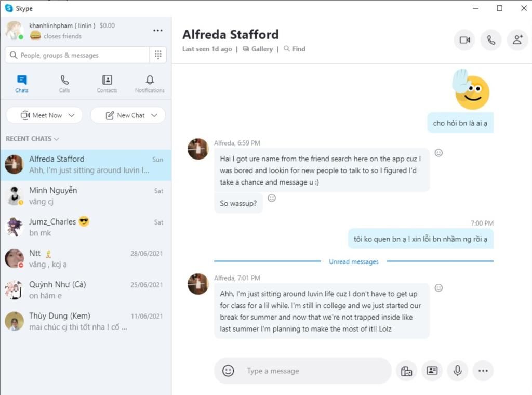Screen dimensions: 532x395
Task: Open the chat Gallery link
Action: [x=258, y=49]
